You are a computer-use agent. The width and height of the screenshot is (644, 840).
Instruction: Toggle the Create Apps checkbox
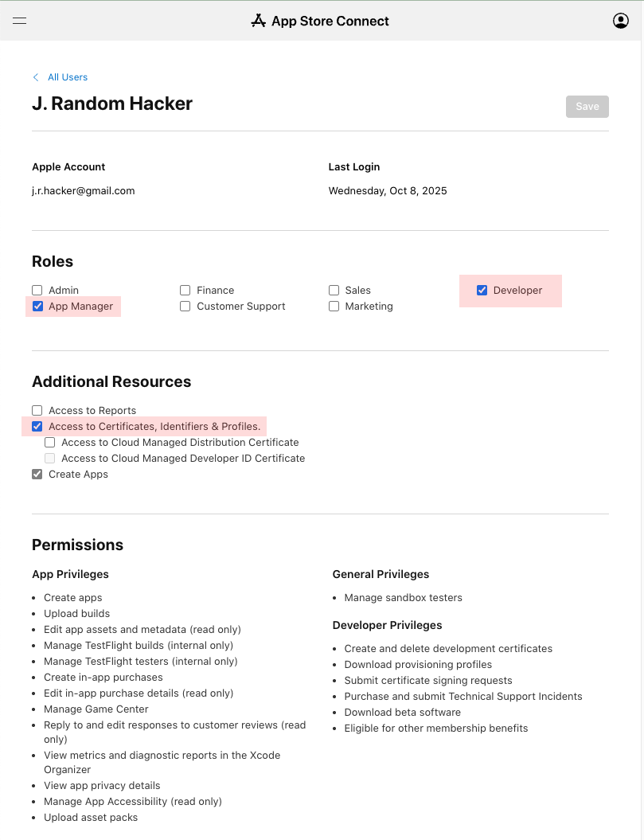(37, 475)
